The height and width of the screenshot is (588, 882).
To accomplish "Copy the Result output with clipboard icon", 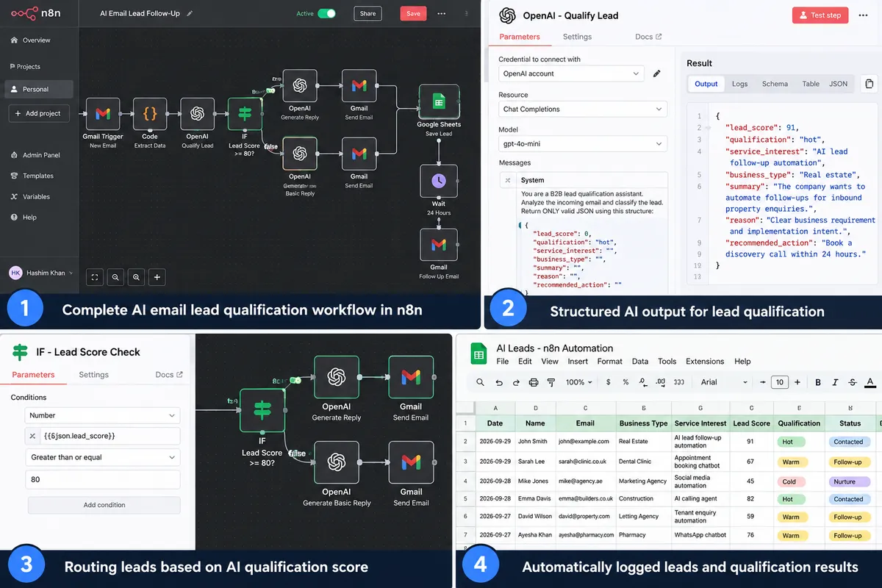I will coord(869,84).
